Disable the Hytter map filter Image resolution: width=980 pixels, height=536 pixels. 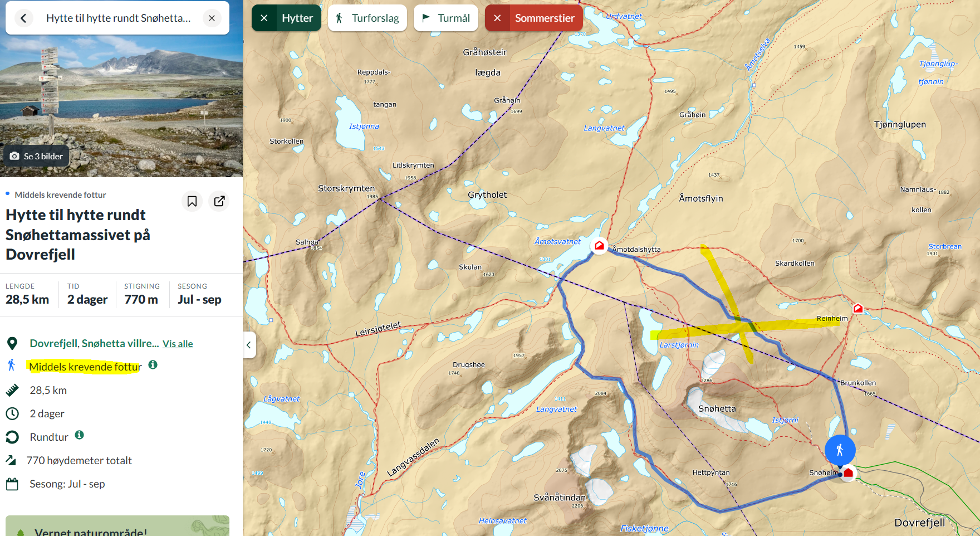[264, 18]
